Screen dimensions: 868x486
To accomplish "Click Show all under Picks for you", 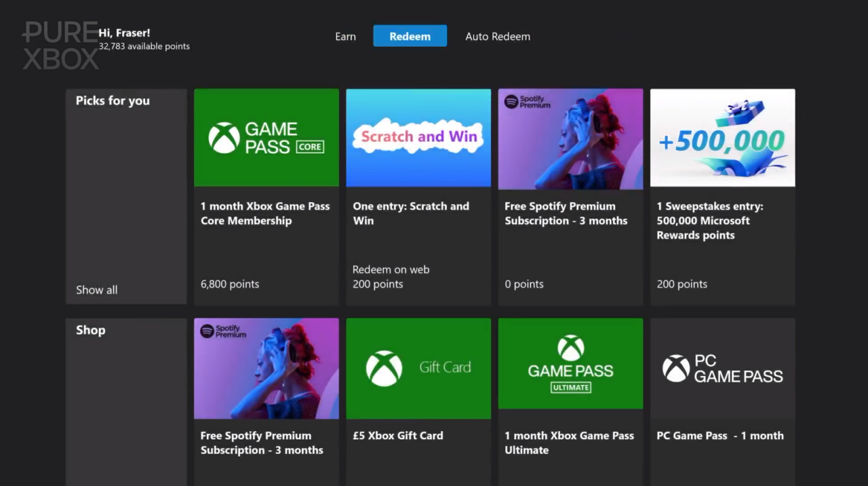I will click(x=96, y=290).
